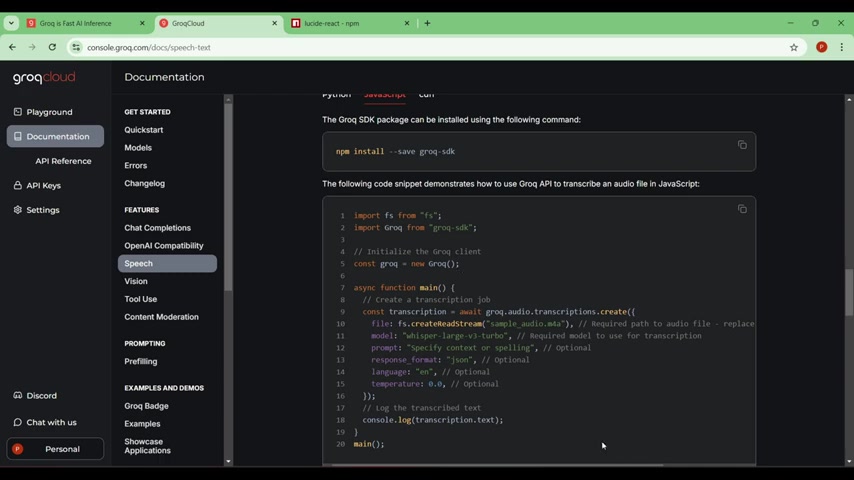This screenshot has width=854, height=480.
Task: Open the Tool Use docs page
Action: [x=141, y=299]
